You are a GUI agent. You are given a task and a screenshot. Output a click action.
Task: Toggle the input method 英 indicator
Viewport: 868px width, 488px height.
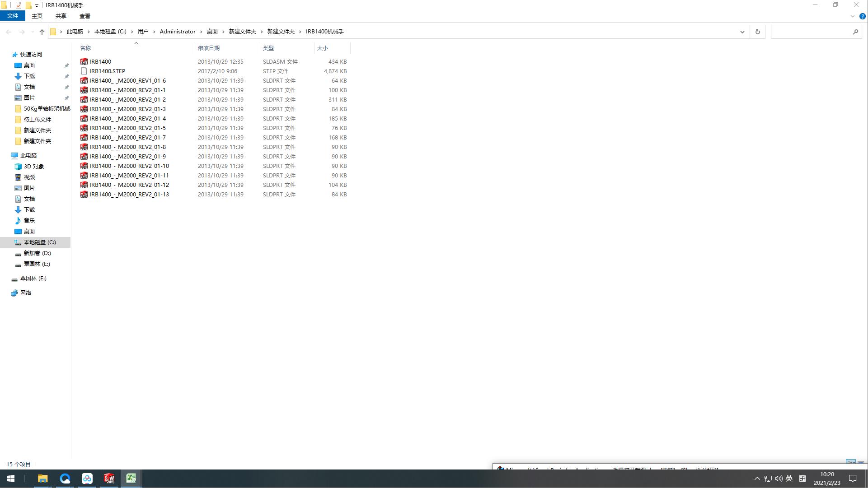pyautogui.click(x=789, y=479)
